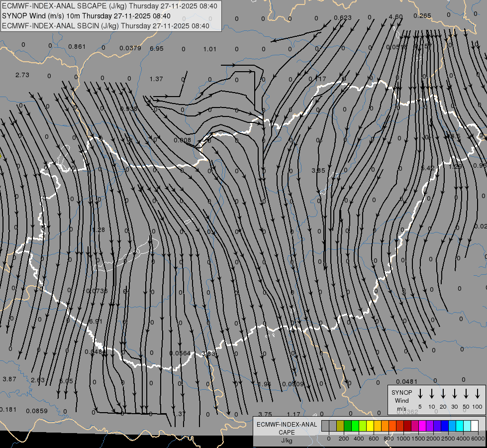
Task: Click the dark blue 2500 J/kg swatch
Action: [x=445, y=426]
